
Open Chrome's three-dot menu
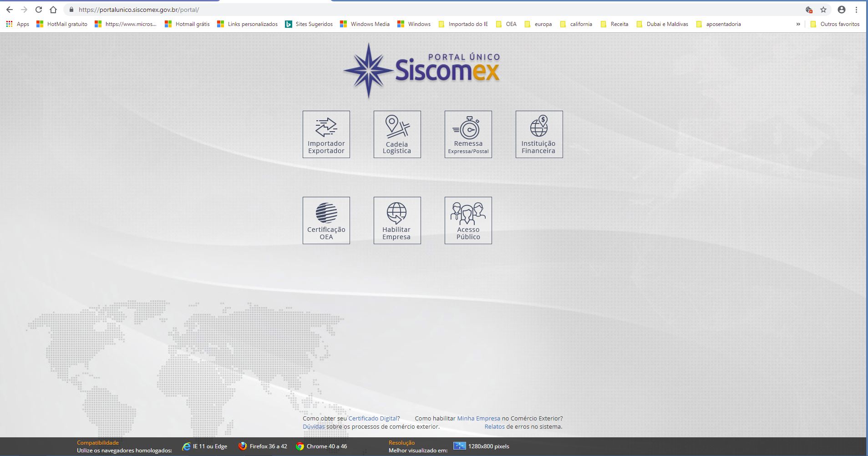point(856,10)
